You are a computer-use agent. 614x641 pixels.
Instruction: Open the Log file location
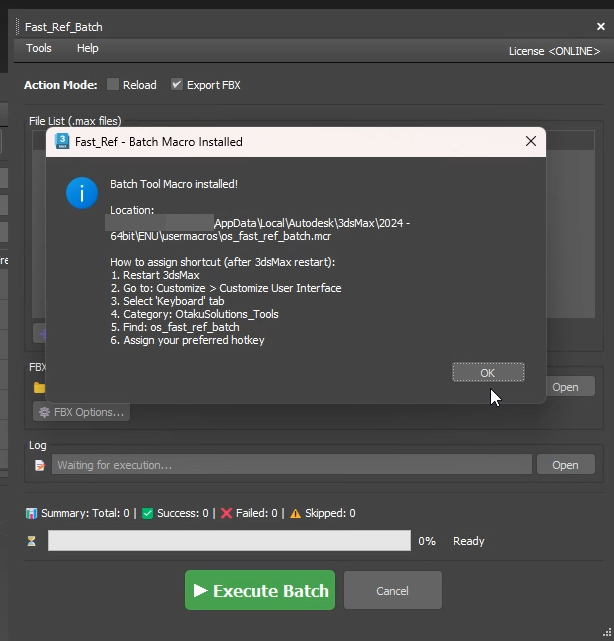[x=565, y=465]
